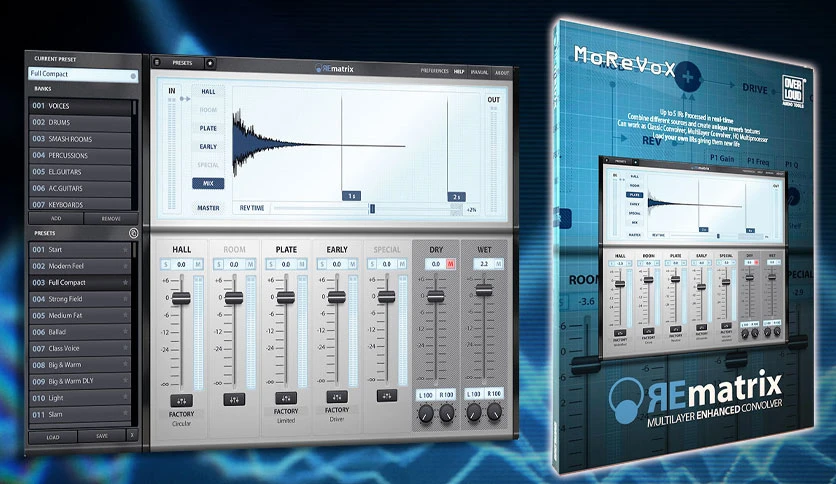Image resolution: width=836 pixels, height=484 pixels.
Task: Solo the ROOM channel
Action: 218,264
